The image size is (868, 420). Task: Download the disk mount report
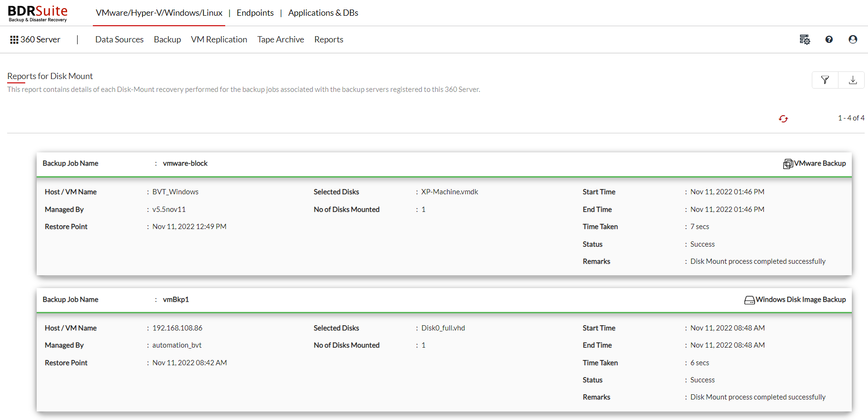tap(852, 80)
